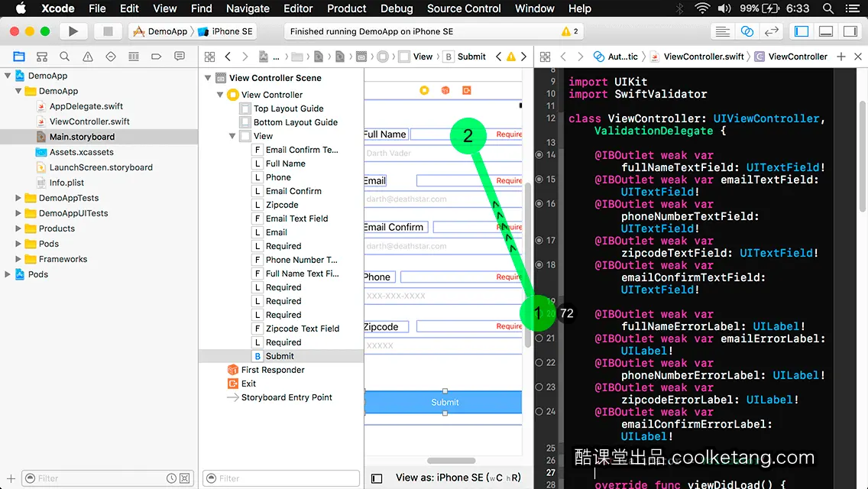The width and height of the screenshot is (868, 489).
Task: Close the assistant editor pane
Action: (858, 57)
